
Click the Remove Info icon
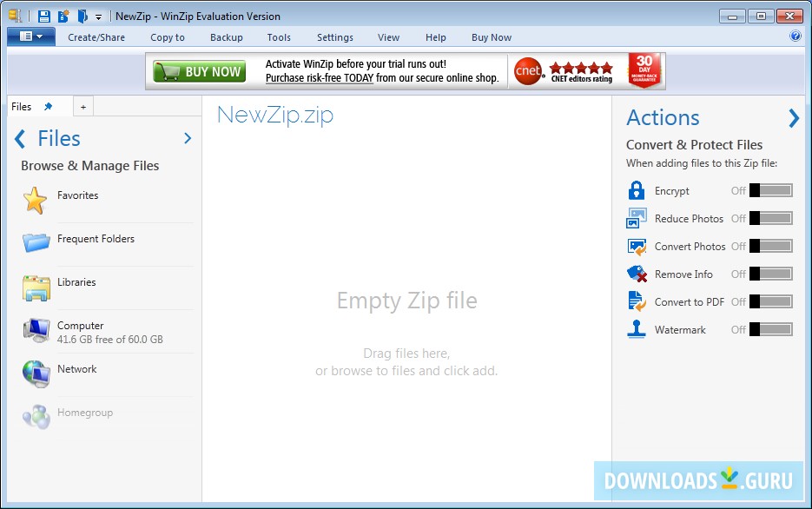click(x=637, y=274)
